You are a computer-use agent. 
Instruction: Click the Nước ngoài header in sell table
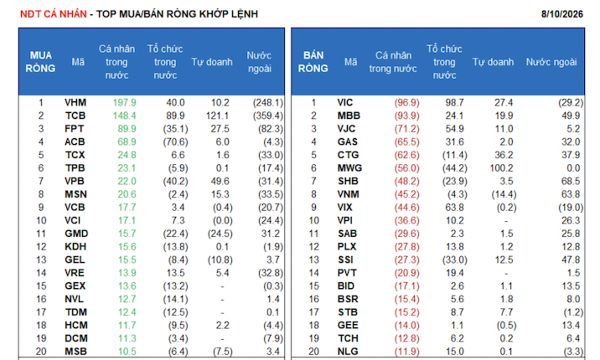point(551,62)
